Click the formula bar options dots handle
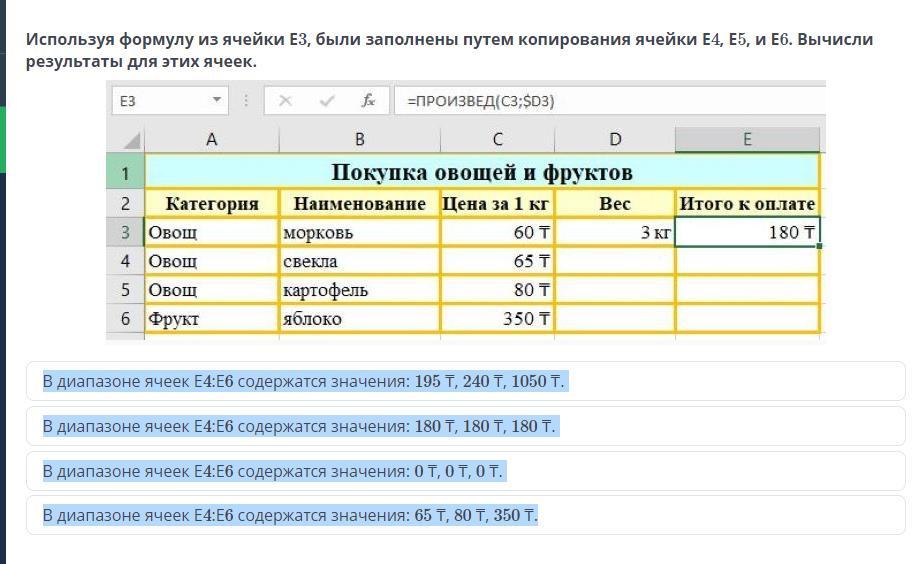920x564 pixels. (x=246, y=101)
